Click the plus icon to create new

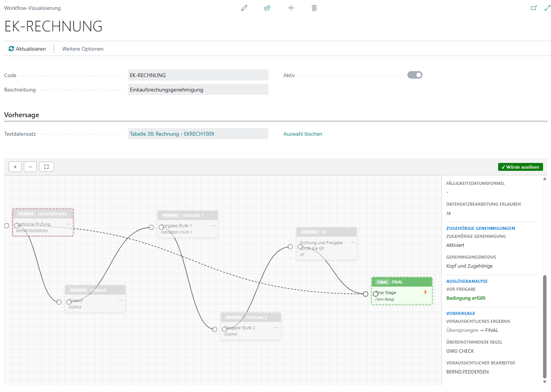tap(291, 8)
